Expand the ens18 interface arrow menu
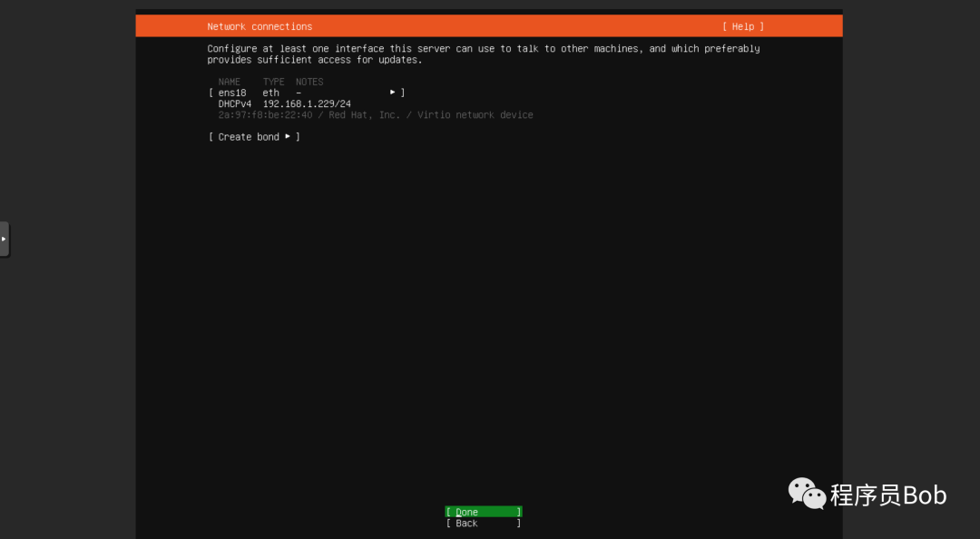The width and height of the screenshot is (980, 539). 393,93
